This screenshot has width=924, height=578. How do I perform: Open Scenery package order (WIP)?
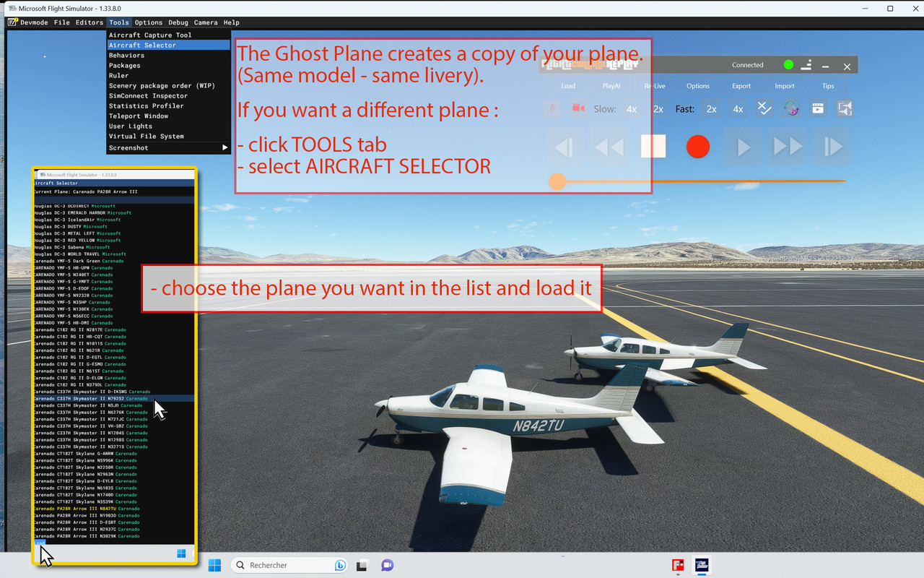click(x=168, y=85)
